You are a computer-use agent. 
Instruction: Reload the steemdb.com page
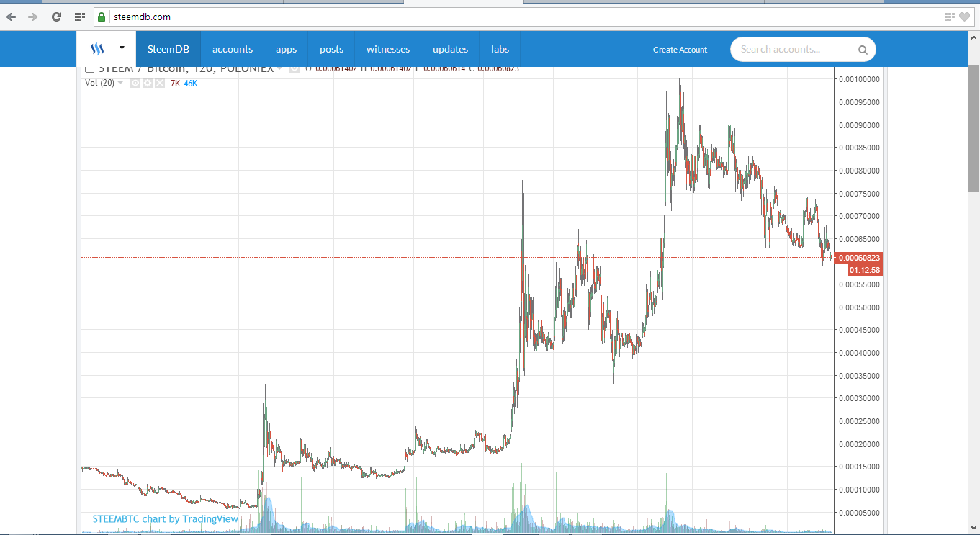56,17
